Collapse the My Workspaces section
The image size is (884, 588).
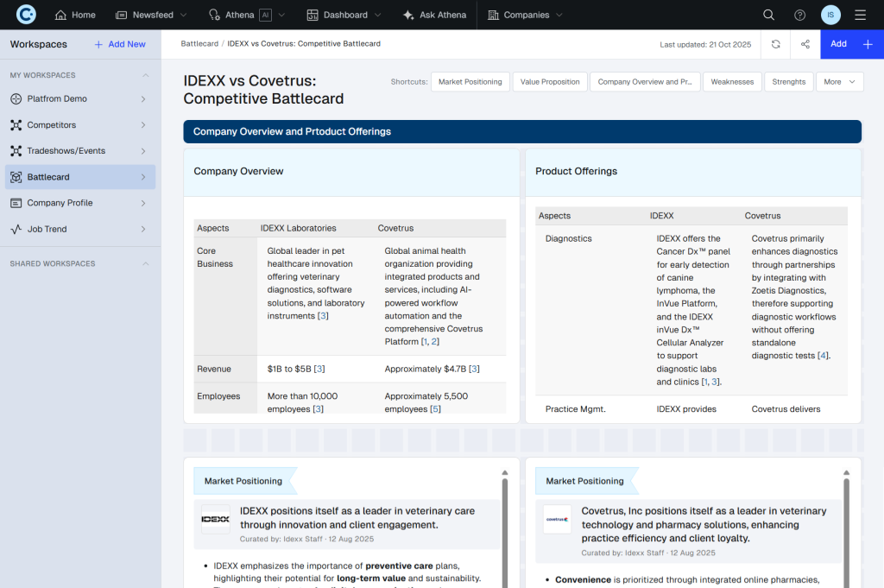tap(145, 75)
